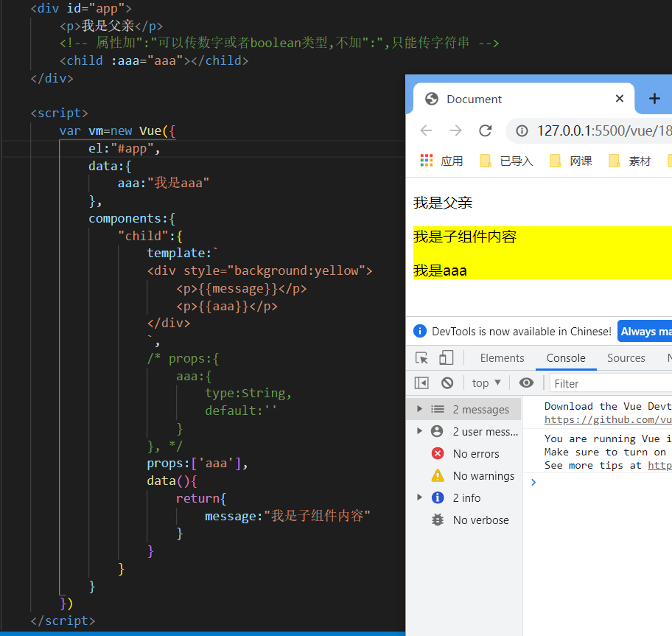Image resolution: width=672 pixels, height=636 pixels.
Task: Open the See more tips link
Action: (x=659, y=466)
